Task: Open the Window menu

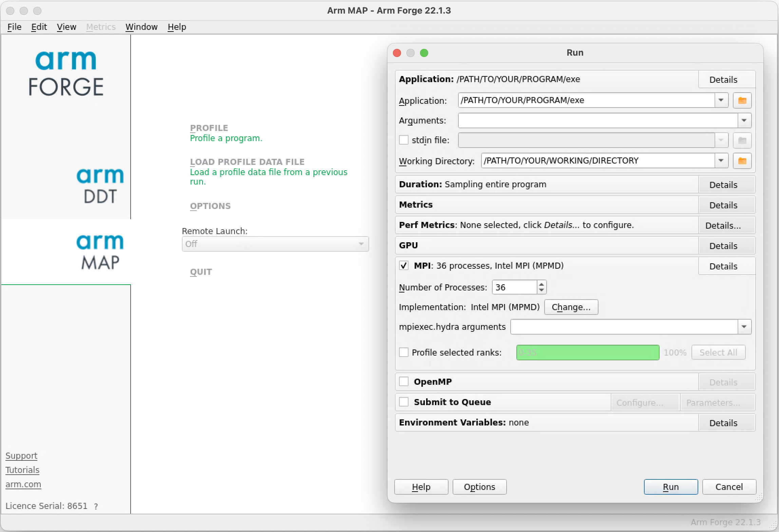Action: [x=141, y=27]
